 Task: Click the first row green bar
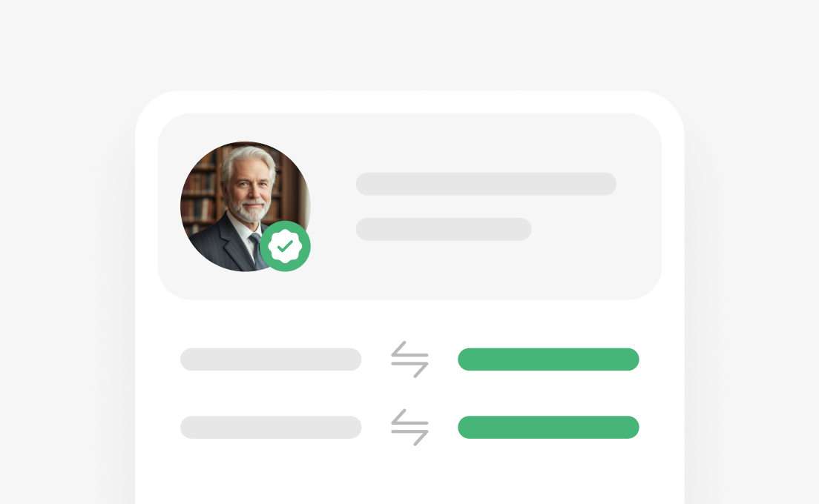pos(548,359)
